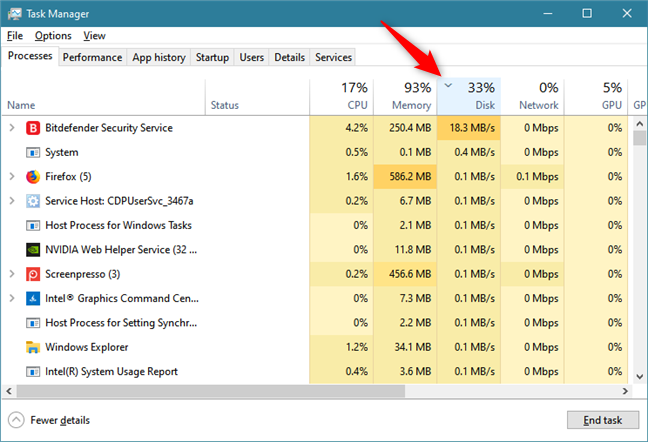Select the Windows Explorer process name
The width and height of the screenshot is (648, 442).
pyautogui.click(x=86, y=347)
